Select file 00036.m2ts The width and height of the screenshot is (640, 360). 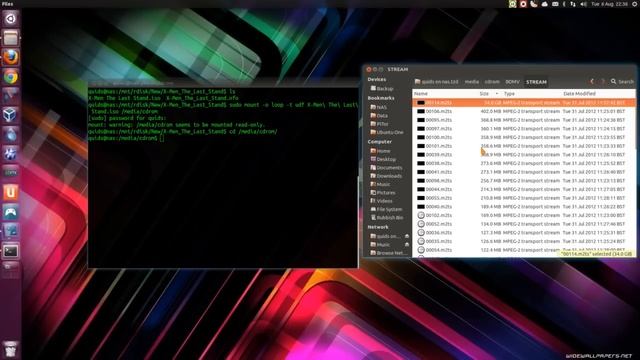point(524,233)
